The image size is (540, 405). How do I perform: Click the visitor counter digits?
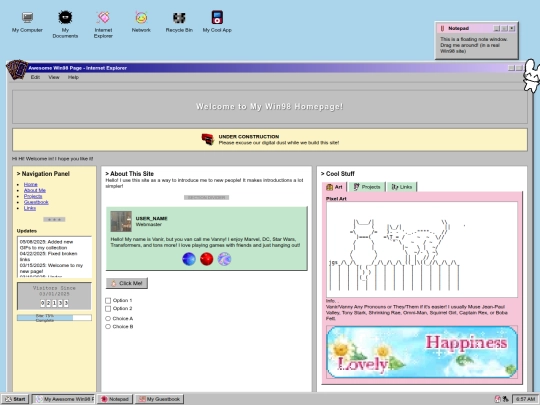pyautogui.click(x=54, y=303)
